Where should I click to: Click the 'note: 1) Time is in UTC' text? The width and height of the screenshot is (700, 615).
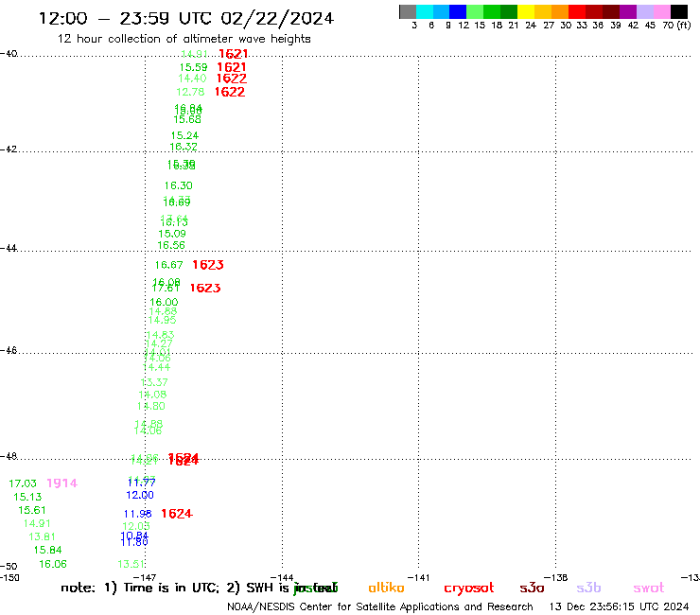(x=140, y=589)
